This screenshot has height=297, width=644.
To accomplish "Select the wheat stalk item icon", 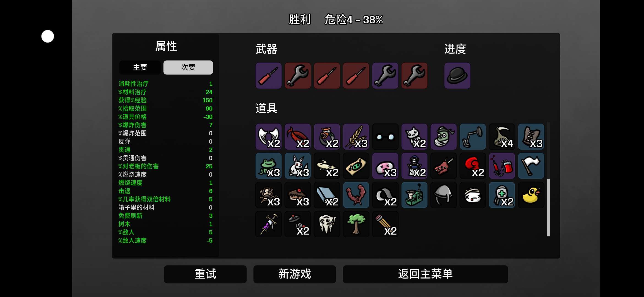I will click(356, 137).
